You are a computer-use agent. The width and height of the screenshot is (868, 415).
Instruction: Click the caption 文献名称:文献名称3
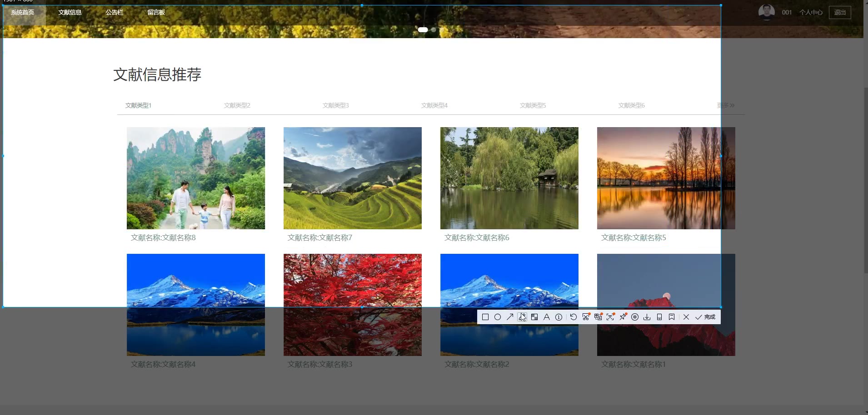(x=320, y=364)
